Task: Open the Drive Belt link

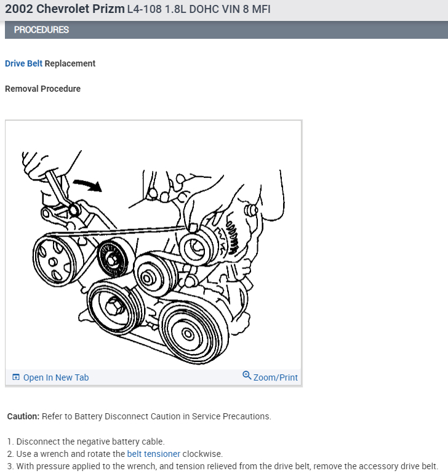Action: pos(23,63)
